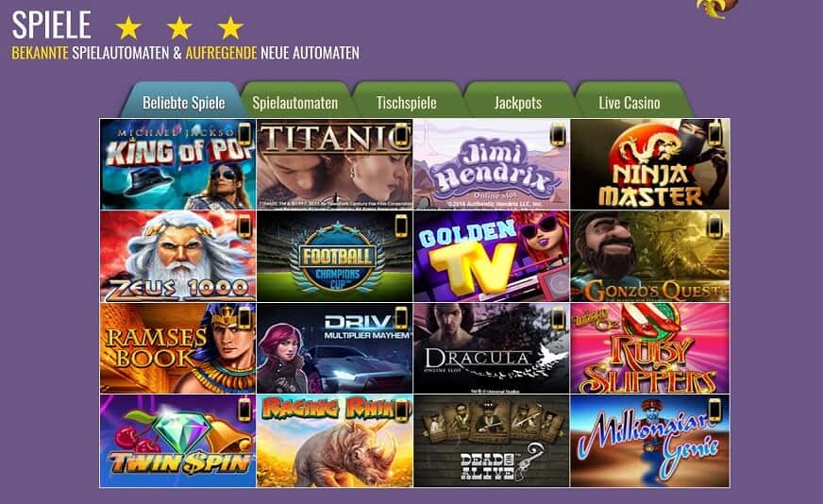This screenshot has width=823, height=504.
Task: Open the Michael Jackson King of Pop game
Action: (x=178, y=164)
